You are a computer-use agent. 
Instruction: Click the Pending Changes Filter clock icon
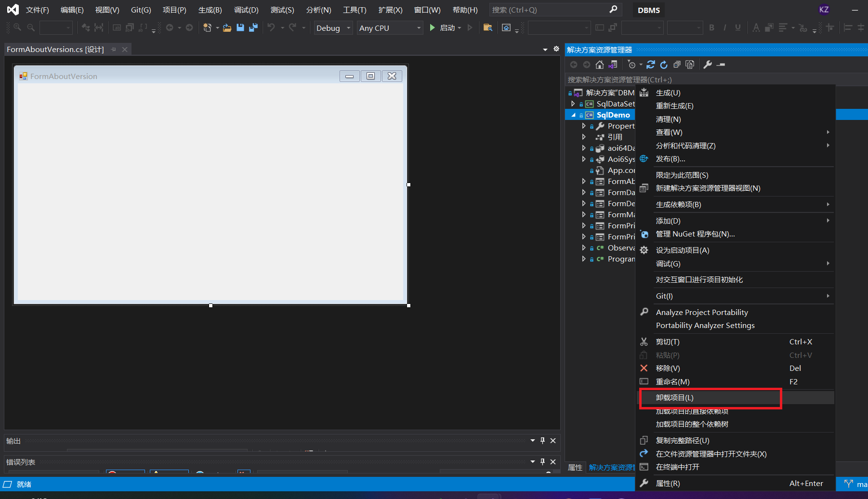632,65
